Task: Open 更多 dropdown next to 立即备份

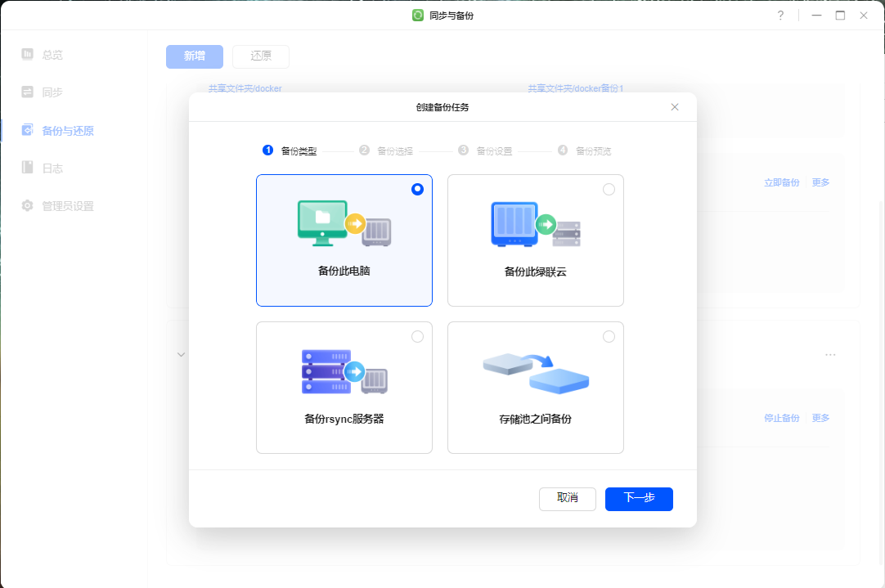Action: click(x=820, y=182)
